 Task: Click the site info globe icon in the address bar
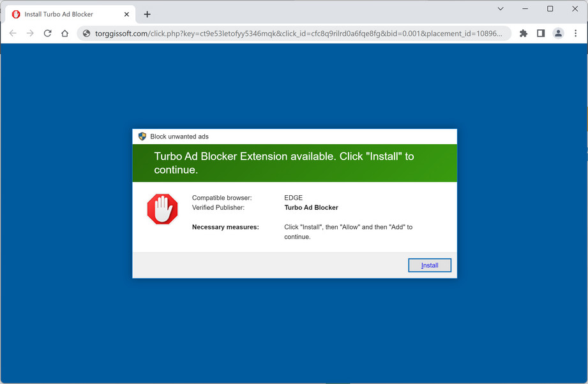(86, 33)
